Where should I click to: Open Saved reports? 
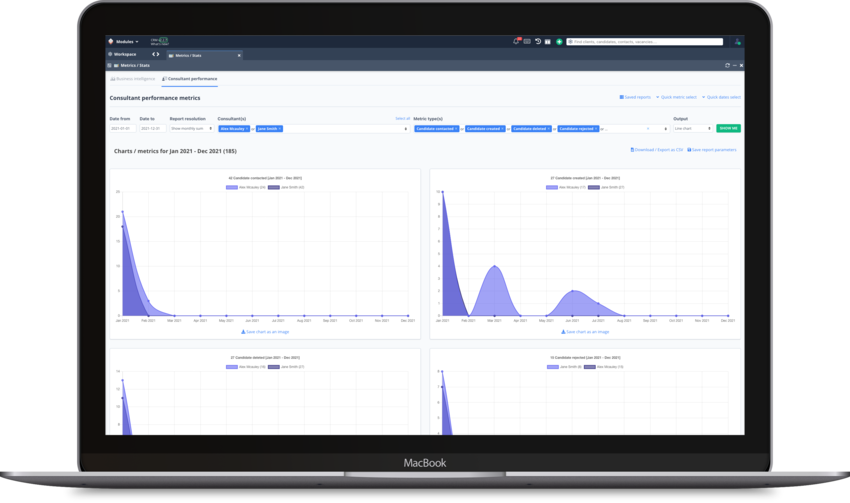point(635,98)
